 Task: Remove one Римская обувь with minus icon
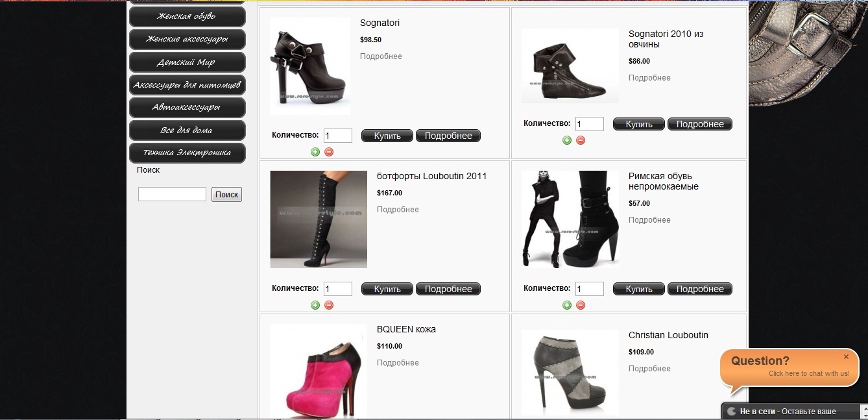[581, 305]
